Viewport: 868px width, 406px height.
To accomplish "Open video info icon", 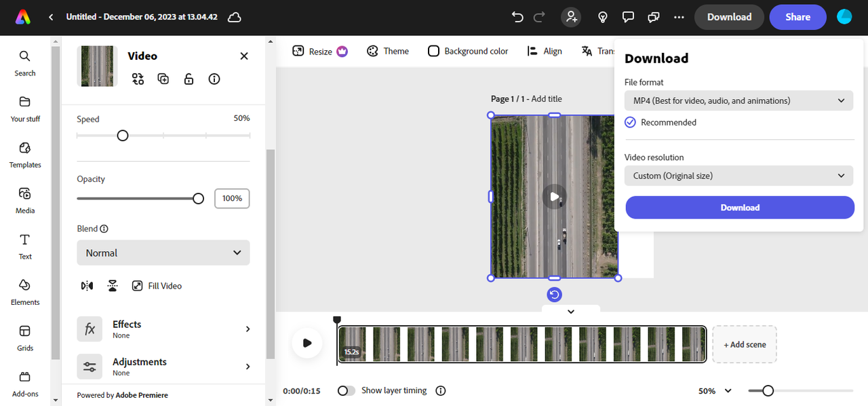I will (x=214, y=79).
